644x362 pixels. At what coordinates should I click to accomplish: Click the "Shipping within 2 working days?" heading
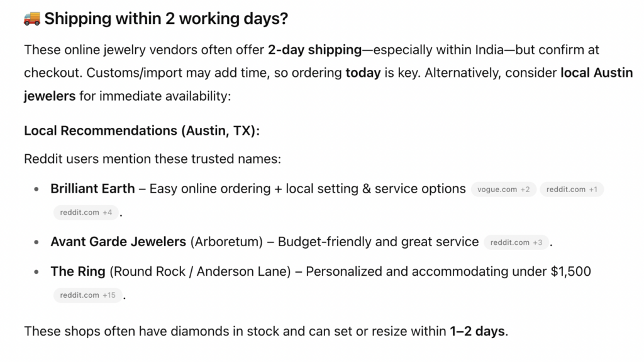[166, 19]
